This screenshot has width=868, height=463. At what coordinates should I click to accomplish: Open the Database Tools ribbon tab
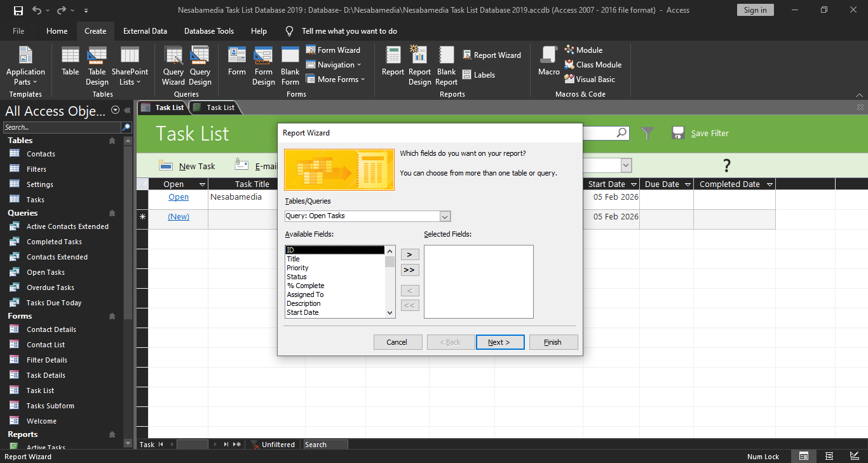(208, 31)
